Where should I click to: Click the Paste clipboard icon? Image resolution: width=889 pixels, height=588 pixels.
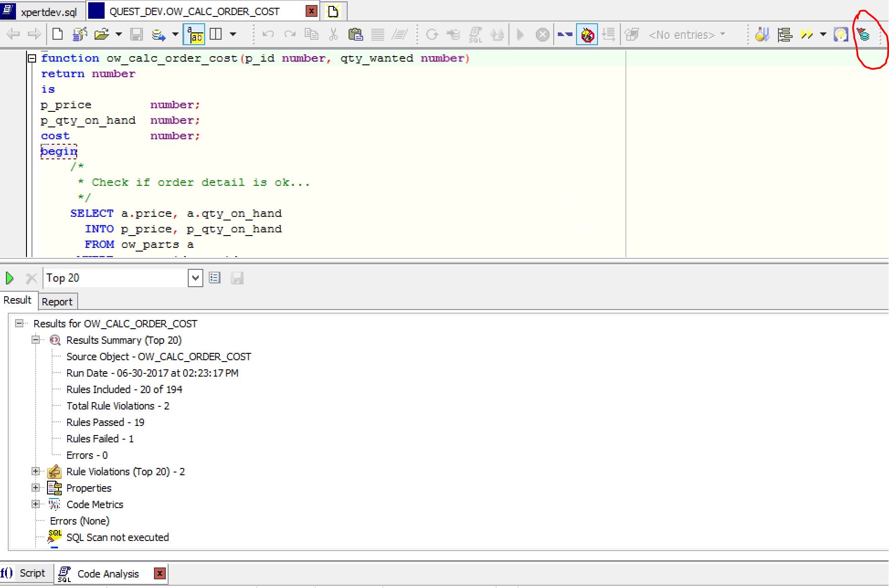(355, 34)
